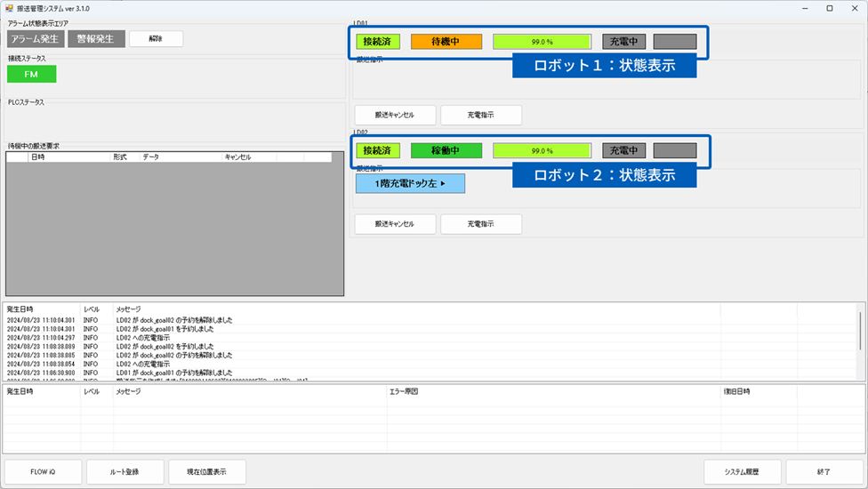Click the app icon in the title bar

pos(9,8)
